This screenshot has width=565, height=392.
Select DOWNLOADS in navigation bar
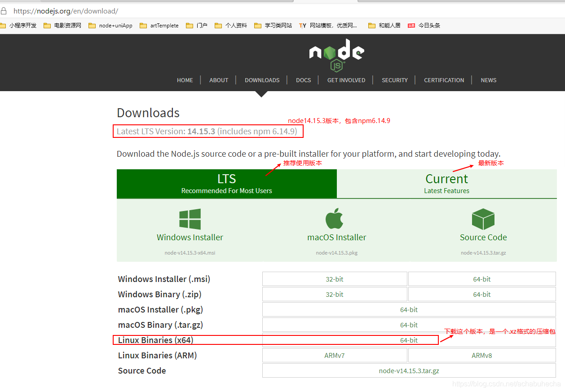click(x=262, y=80)
